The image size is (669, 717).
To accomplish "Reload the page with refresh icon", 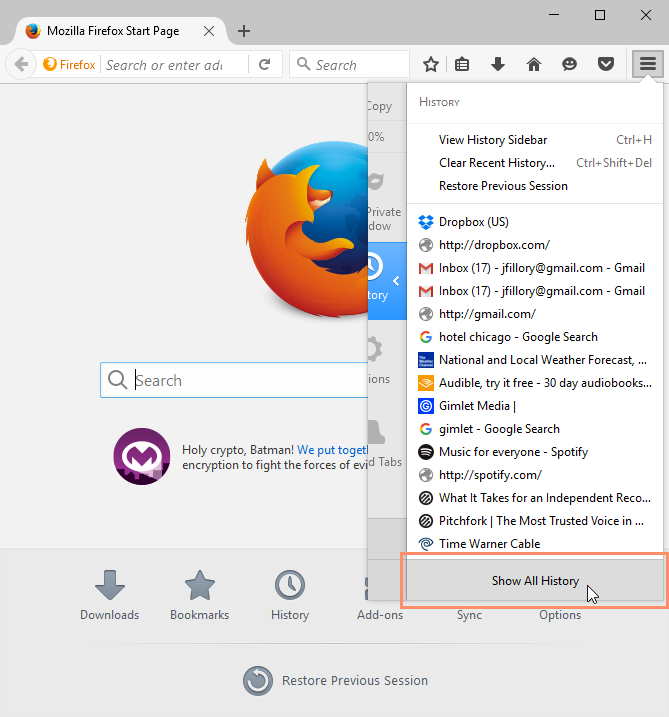I will click(x=264, y=64).
